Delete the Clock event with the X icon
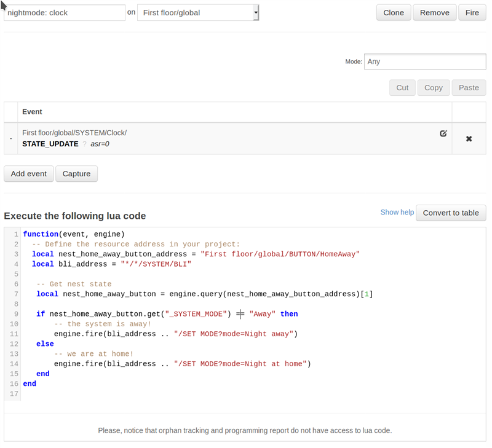492x448 pixels. pyautogui.click(x=469, y=139)
